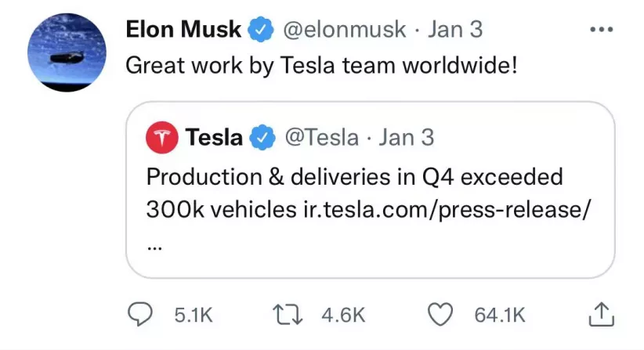Viewport: 644px width, 350px height.
Task: View the 64.1K likes count
Action: pyautogui.click(x=500, y=316)
